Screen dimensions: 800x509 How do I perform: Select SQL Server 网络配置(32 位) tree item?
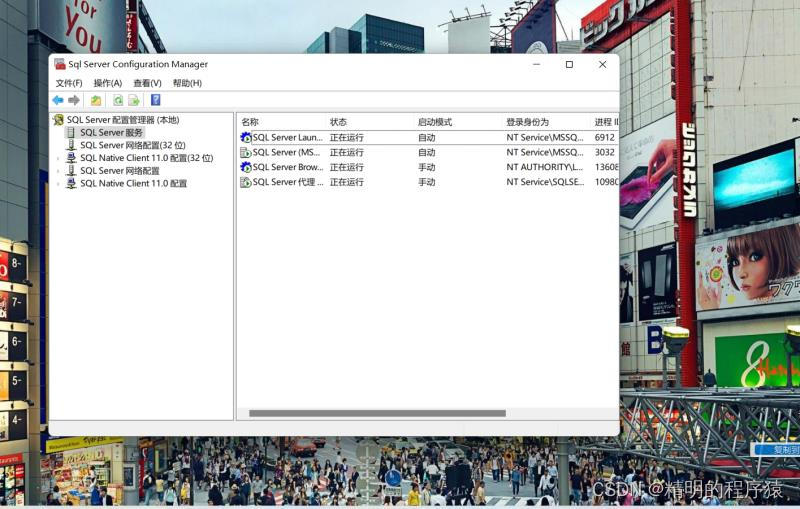click(x=133, y=145)
